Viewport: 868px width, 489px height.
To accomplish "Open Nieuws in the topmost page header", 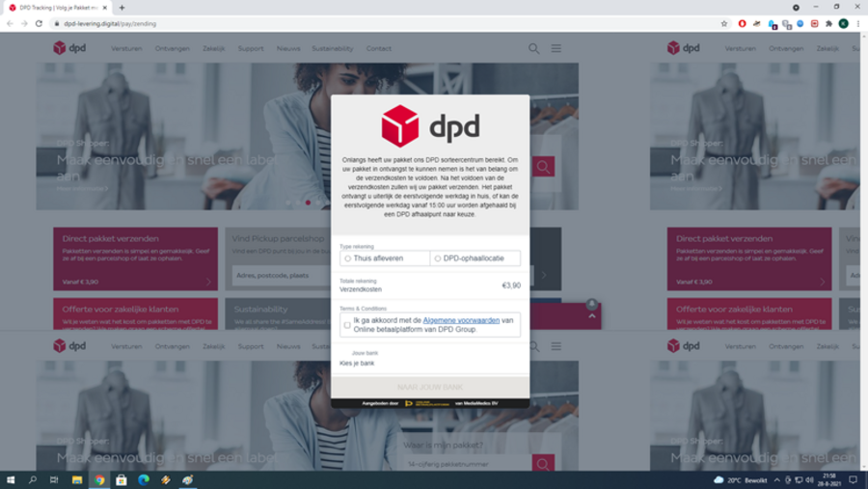I will pos(288,49).
